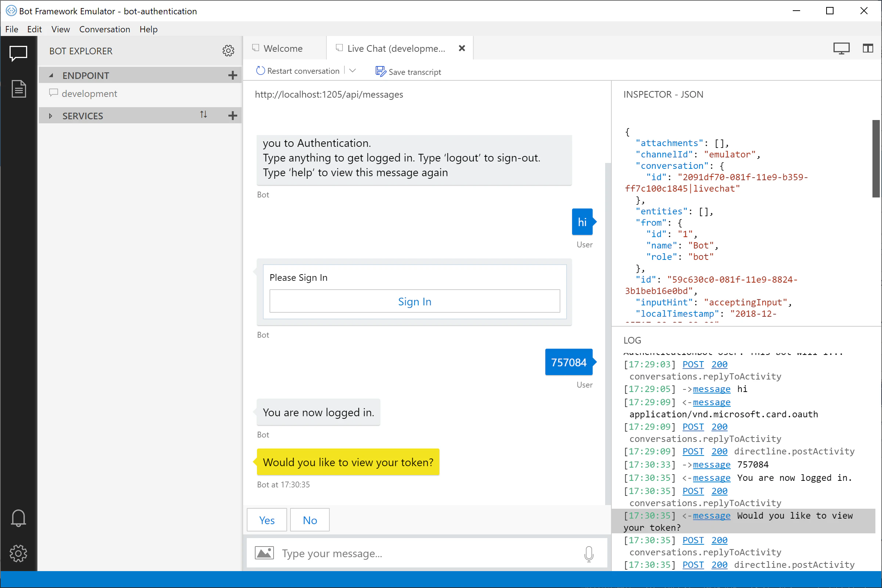Select the 757084 user message bubble
882x588 pixels.
pos(569,362)
